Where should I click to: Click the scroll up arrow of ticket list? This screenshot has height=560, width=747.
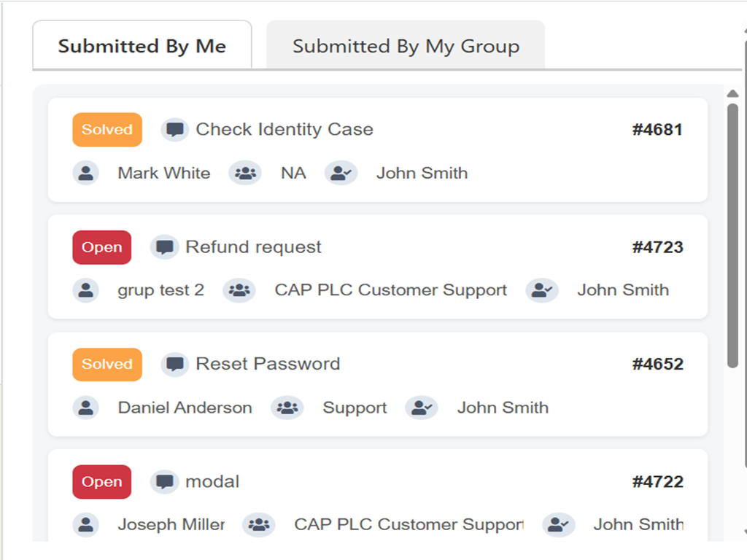(733, 93)
